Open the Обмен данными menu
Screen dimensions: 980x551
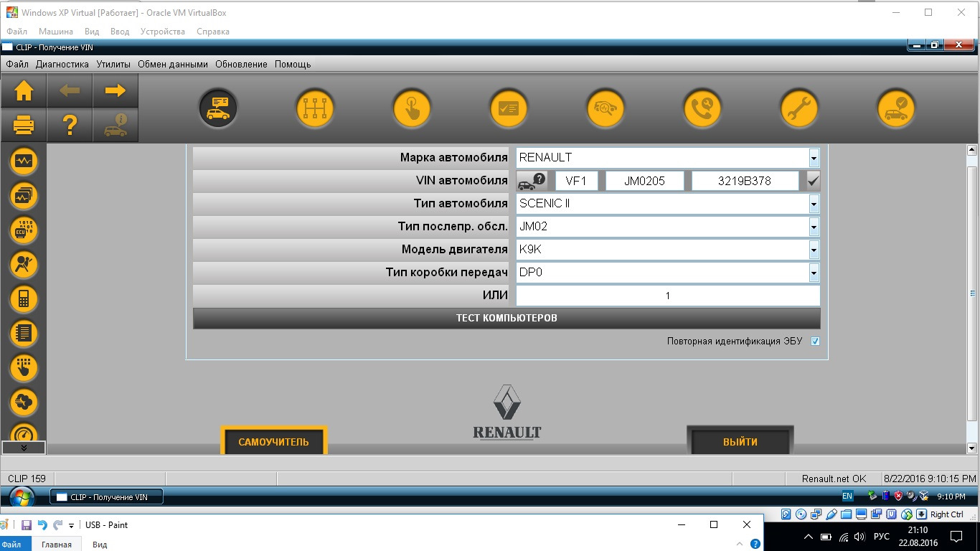tap(173, 64)
